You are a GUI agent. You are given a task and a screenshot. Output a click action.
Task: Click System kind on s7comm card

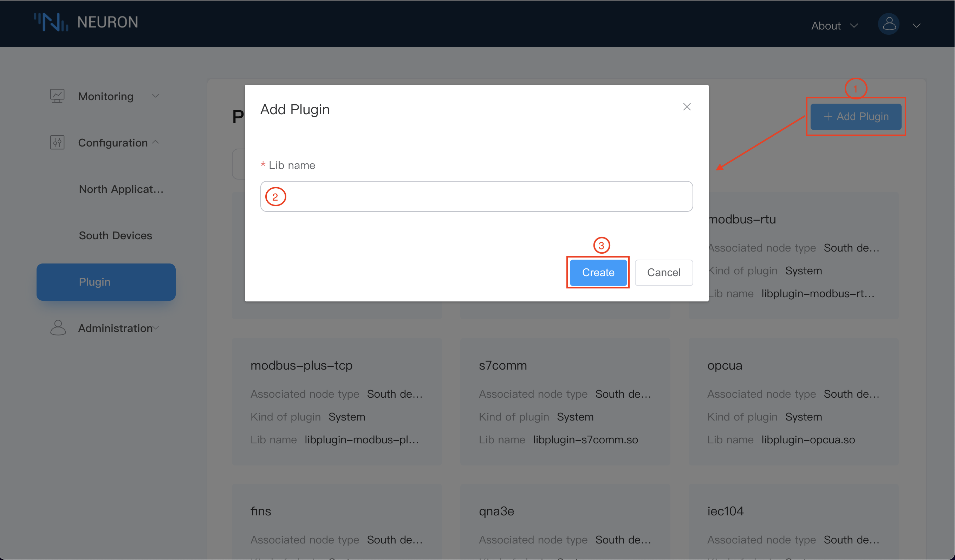point(575,417)
